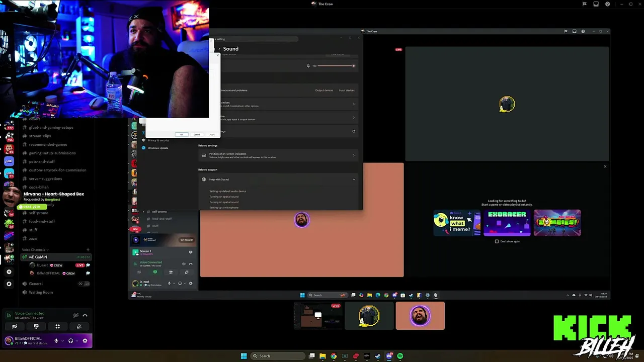Share your screen from outer voice panel

coord(36,326)
